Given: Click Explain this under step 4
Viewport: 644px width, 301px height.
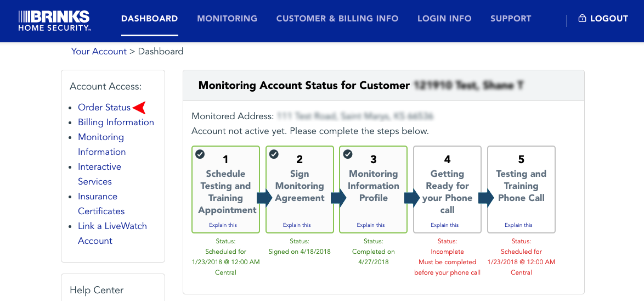Looking at the screenshot, I should click(x=445, y=225).
